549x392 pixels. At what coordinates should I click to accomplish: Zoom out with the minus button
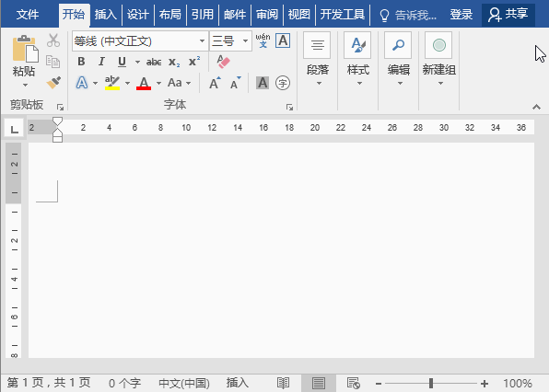[x=379, y=384]
